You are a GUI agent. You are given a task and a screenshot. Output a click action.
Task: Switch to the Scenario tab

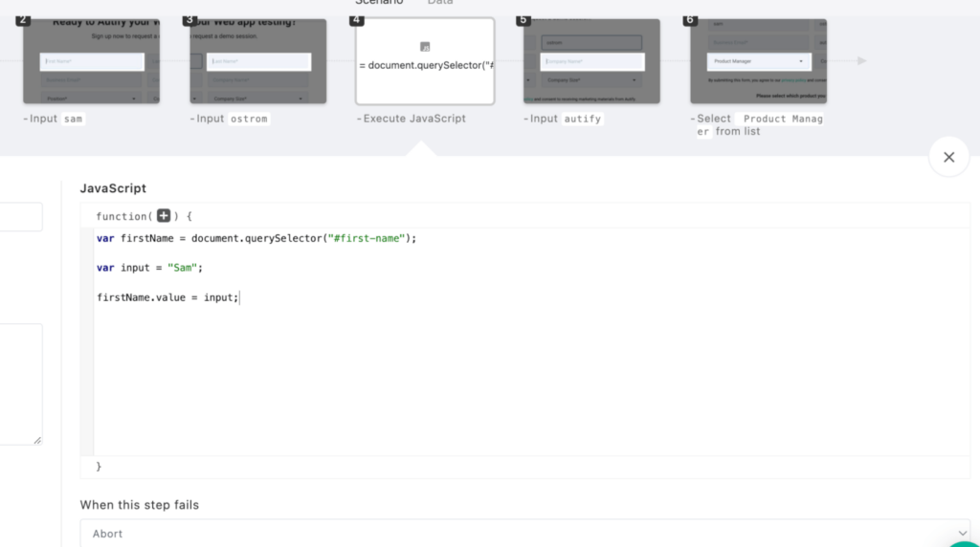coord(379,3)
